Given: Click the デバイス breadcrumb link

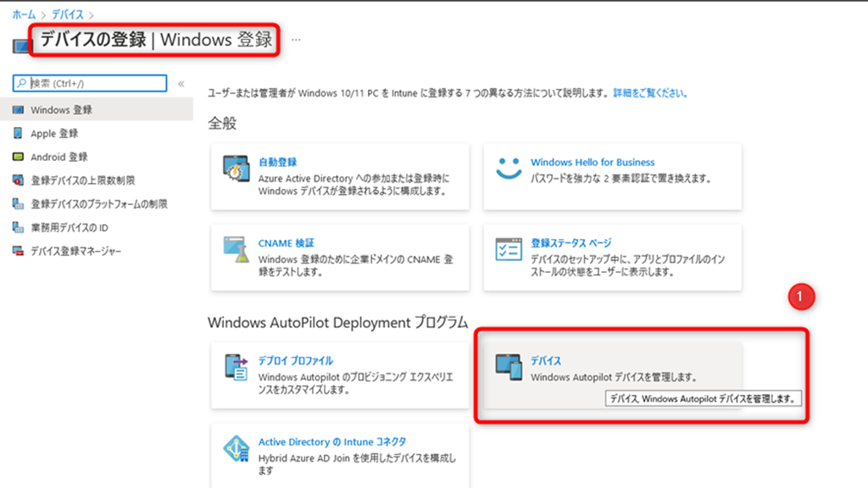Looking at the screenshot, I should click(67, 14).
